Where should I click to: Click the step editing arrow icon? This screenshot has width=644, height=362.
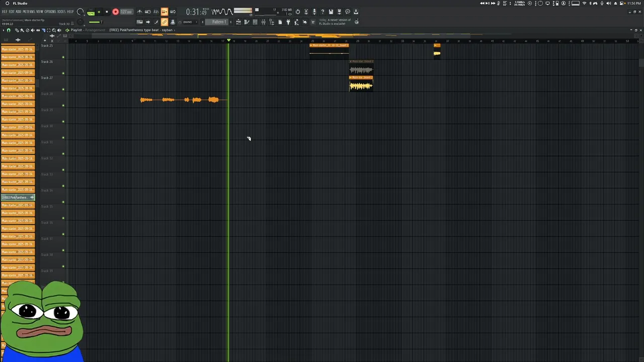click(148, 22)
